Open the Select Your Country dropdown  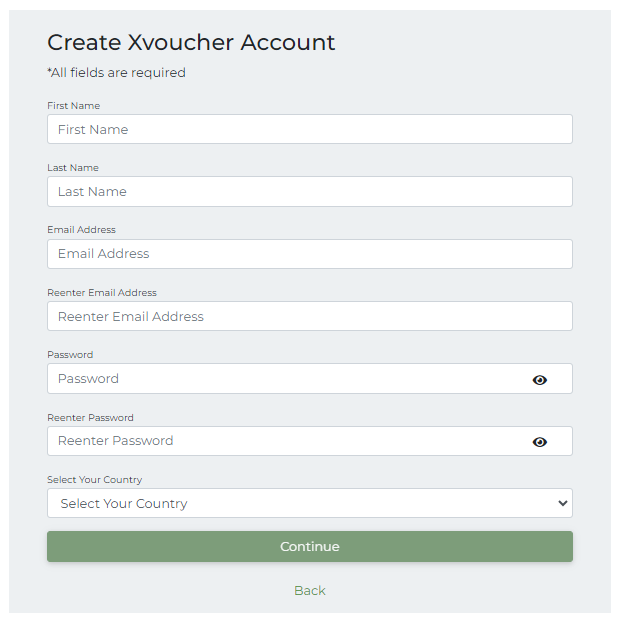(310, 503)
